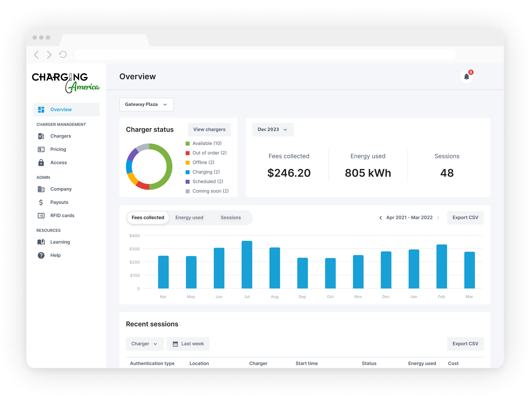The image size is (532, 398).
Task: Open the Gateway Plaza location dropdown
Action: (146, 104)
